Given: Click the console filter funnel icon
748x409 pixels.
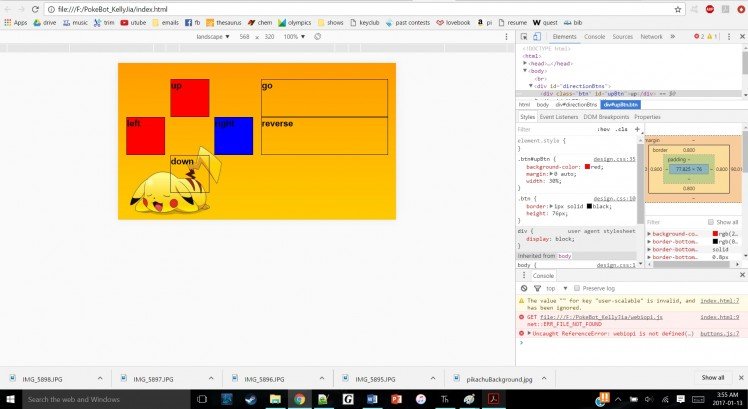Looking at the screenshot, I should coord(537,288).
